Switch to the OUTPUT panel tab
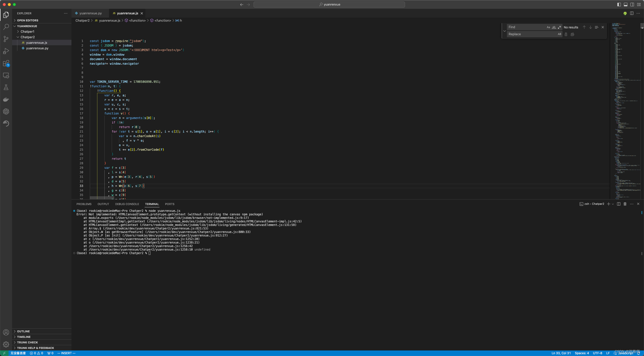644x356 pixels. pyautogui.click(x=103, y=204)
